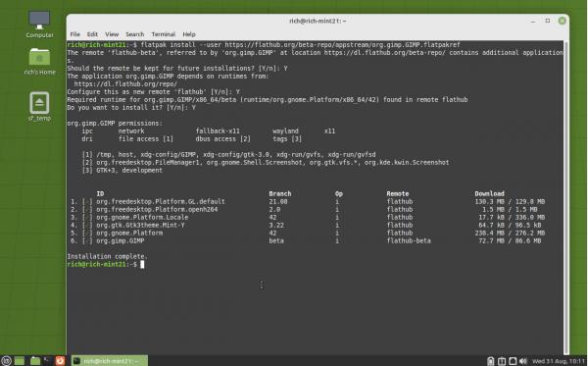This screenshot has width=588, height=366.
Task: Click 'fallback-x11' permission text
Action: [218, 131]
